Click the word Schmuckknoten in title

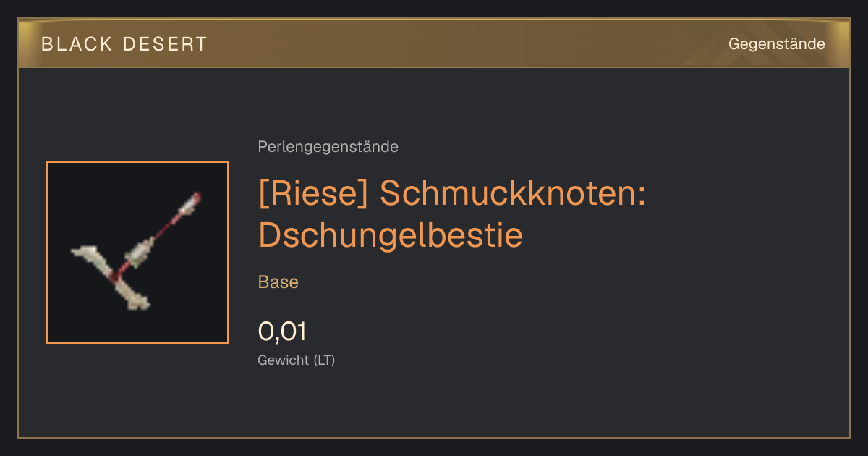tap(512, 194)
